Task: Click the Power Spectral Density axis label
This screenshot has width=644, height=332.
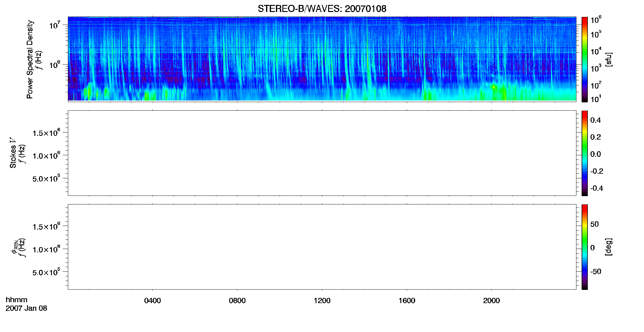Action: click(x=30, y=59)
